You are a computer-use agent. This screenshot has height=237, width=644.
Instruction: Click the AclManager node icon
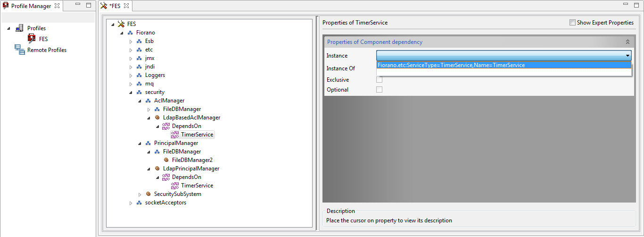pyautogui.click(x=148, y=101)
